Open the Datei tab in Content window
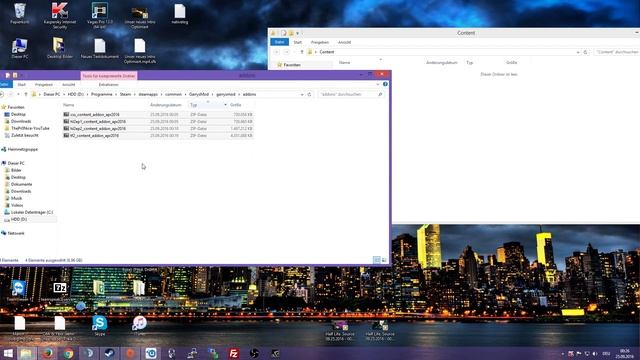 279,42
